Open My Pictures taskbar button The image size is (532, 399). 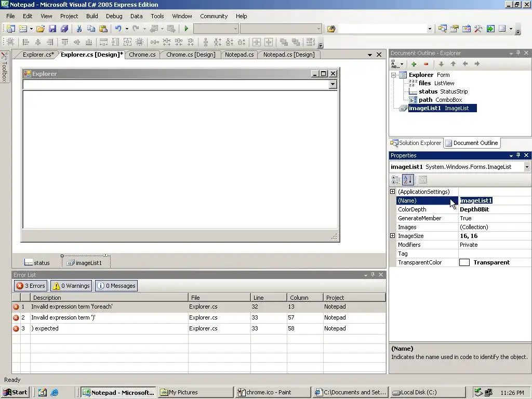195,393
